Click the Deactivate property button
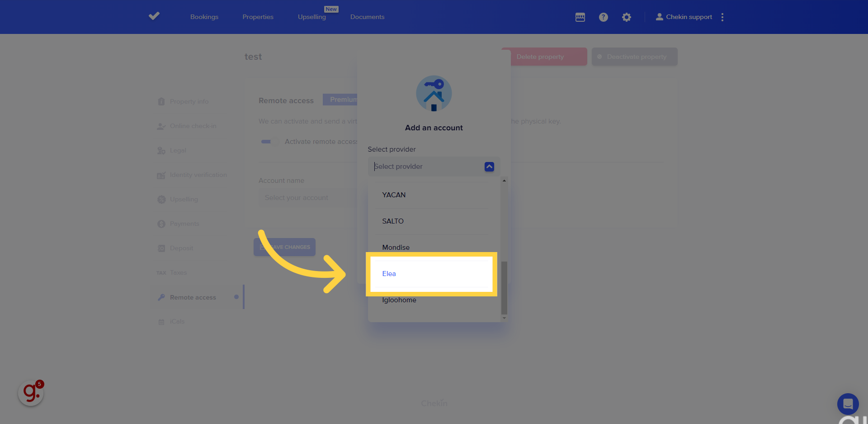Image resolution: width=868 pixels, height=424 pixels. click(635, 57)
